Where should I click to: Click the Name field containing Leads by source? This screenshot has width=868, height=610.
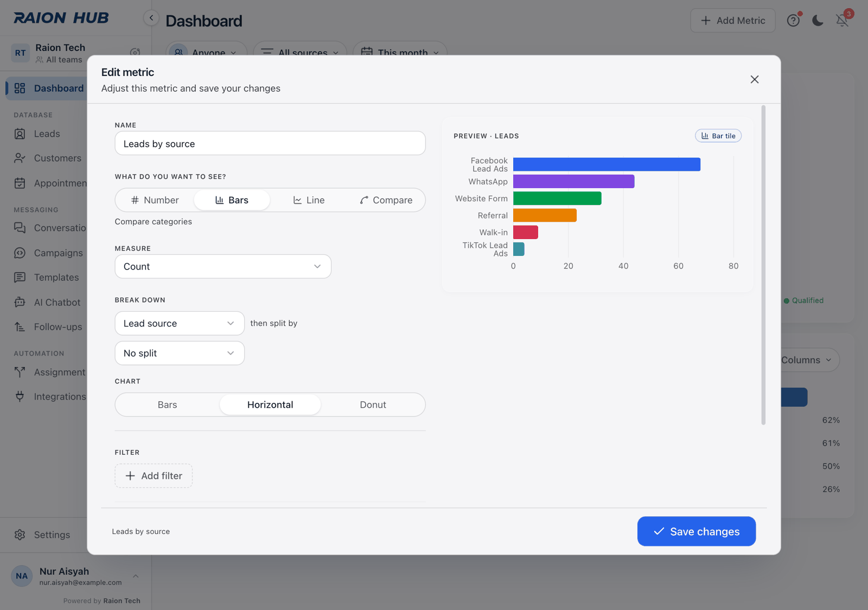[270, 144]
